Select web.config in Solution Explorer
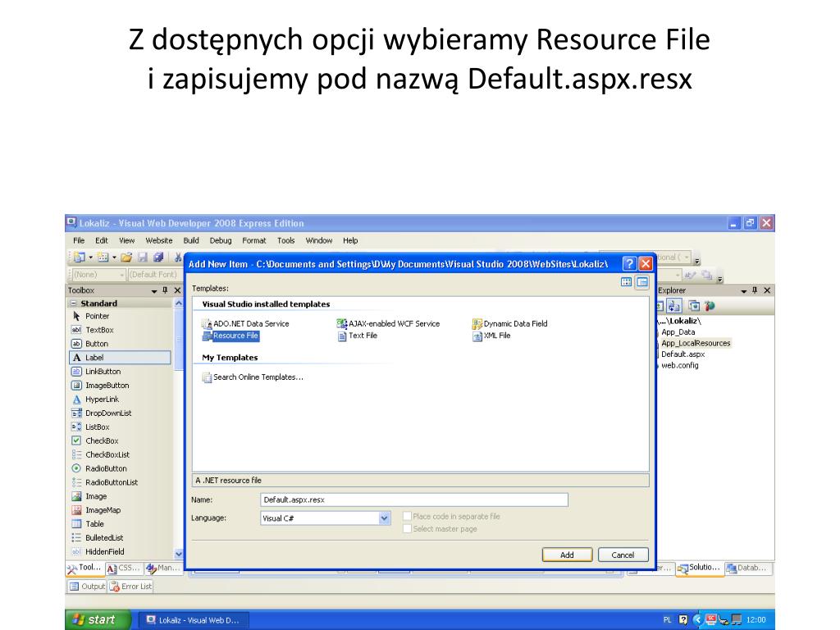840x630 pixels. coord(679,366)
